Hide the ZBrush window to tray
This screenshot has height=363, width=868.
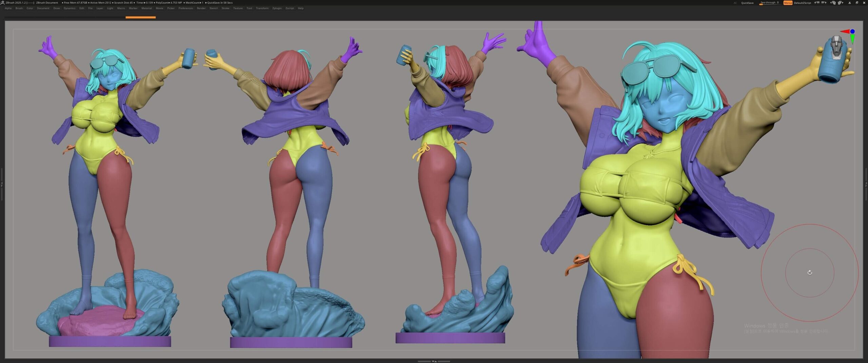[849, 3]
